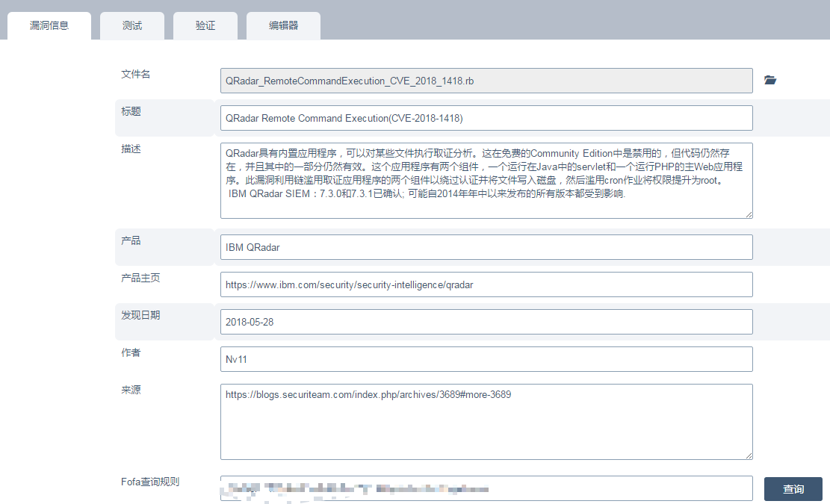The height and width of the screenshot is (504, 830).
Task: Edit the 作者 field containing Nv11
Action: [486, 359]
